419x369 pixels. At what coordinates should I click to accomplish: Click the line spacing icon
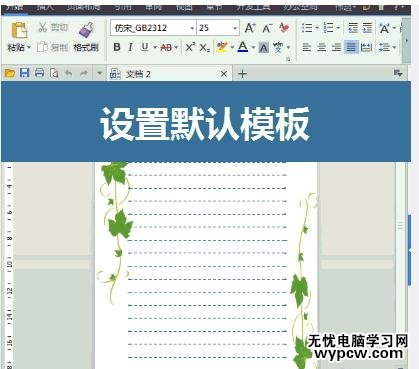[x=384, y=47]
